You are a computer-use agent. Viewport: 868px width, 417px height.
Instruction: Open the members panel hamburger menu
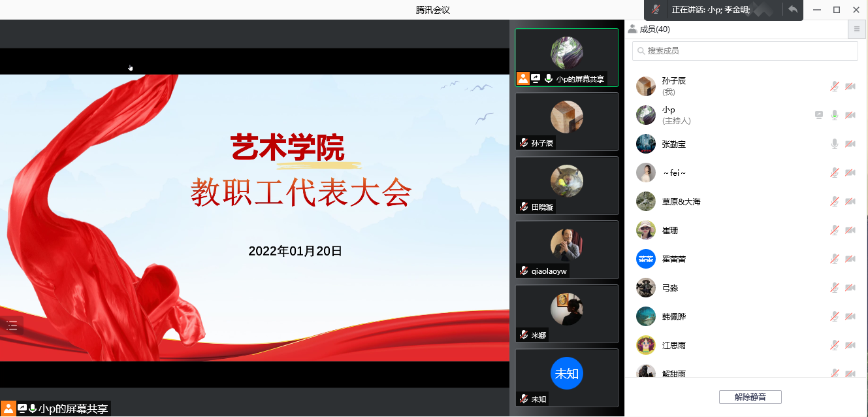(x=856, y=29)
